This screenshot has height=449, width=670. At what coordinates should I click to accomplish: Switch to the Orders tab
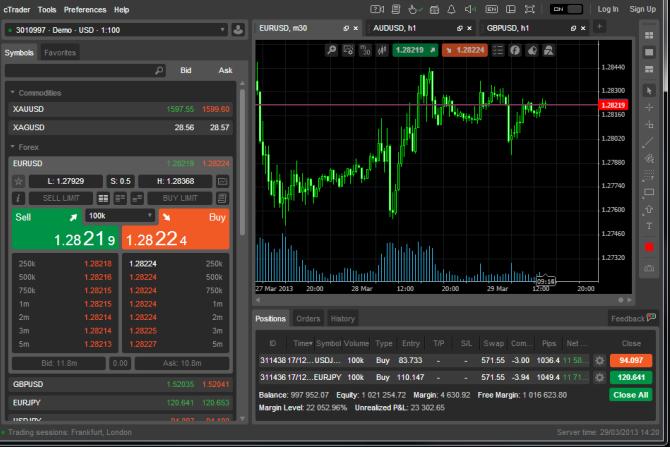click(308, 319)
